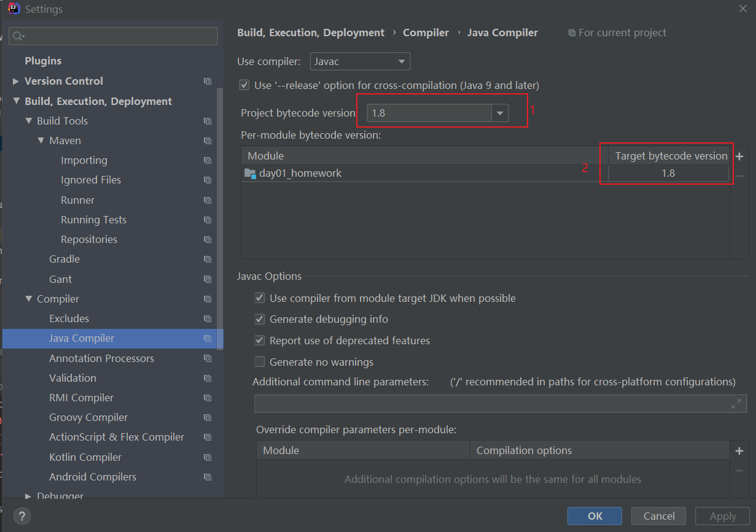Click the Additional command line parameters field
Image resolution: width=756 pixels, height=532 pixels.
coord(491,403)
